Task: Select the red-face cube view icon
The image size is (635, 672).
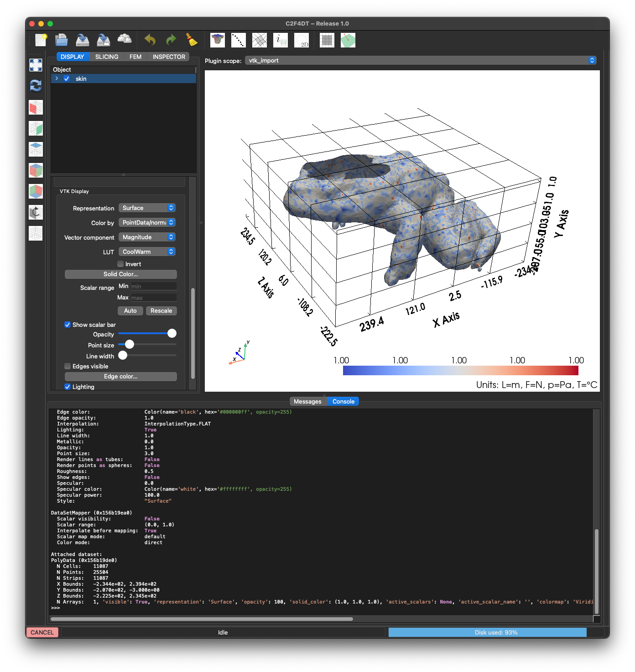Action: pos(36,107)
